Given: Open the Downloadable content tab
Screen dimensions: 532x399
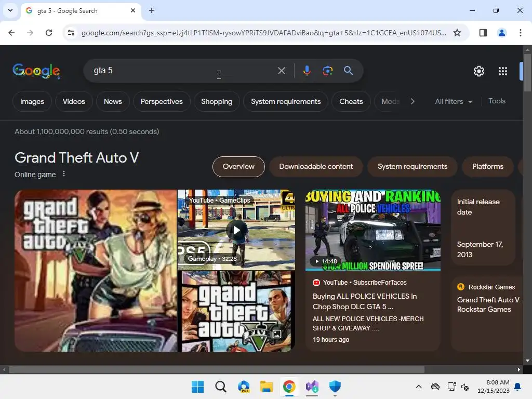Looking at the screenshot, I should tap(316, 167).
